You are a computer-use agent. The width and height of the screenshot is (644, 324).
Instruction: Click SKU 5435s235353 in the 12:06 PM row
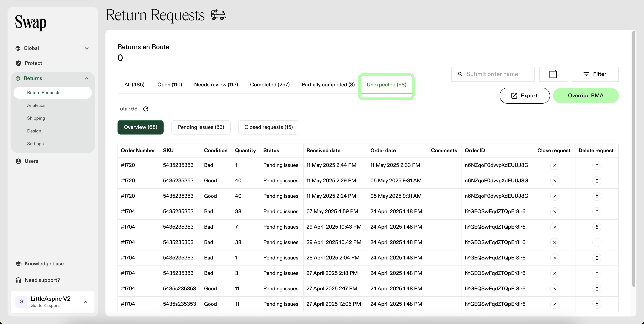point(179,304)
